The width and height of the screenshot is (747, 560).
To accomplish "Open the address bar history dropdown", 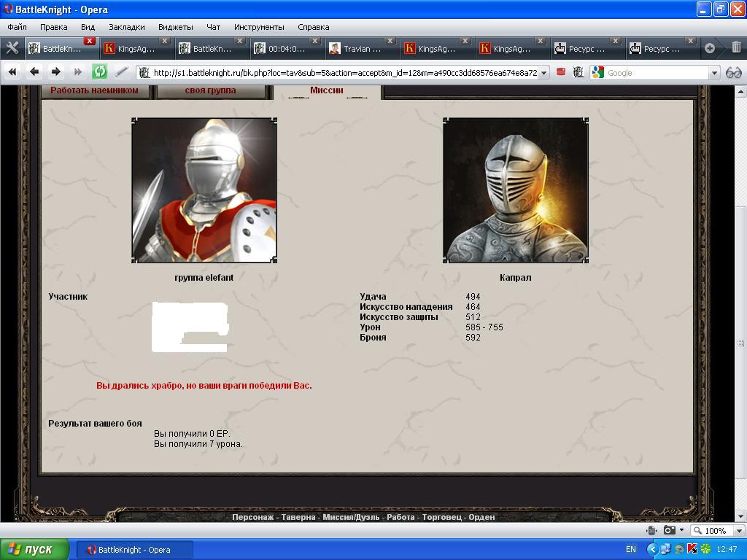I will click(x=544, y=73).
